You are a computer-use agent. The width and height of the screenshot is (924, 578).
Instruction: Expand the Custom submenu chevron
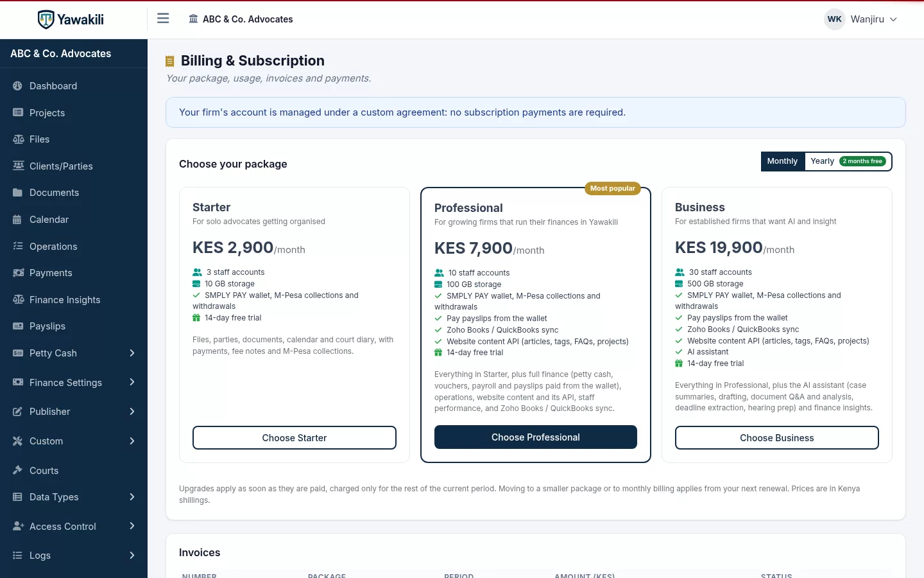[132, 441]
